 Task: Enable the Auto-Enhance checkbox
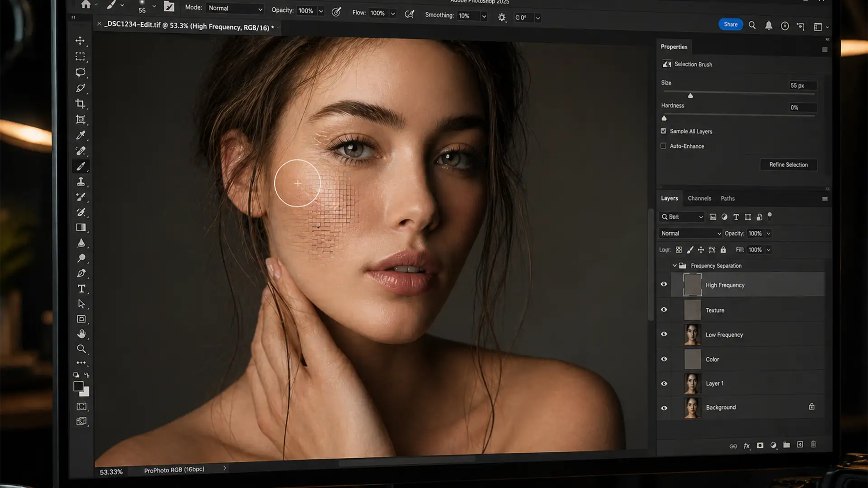pos(663,145)
